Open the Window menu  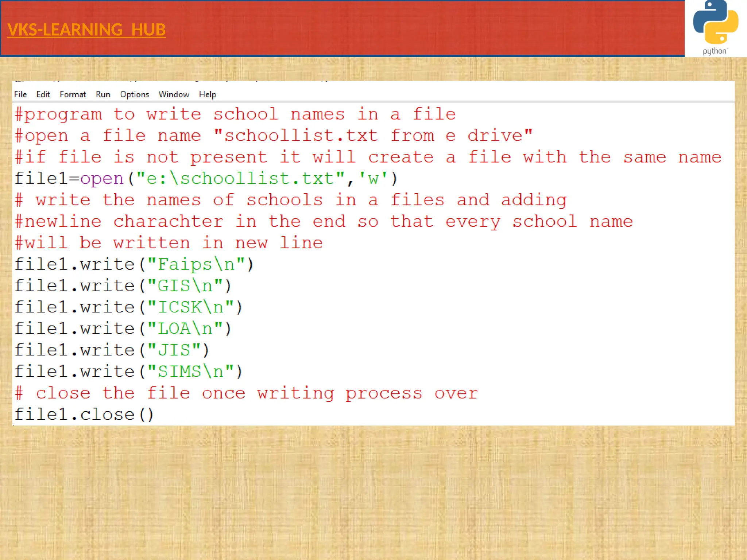tap(174, 94)
